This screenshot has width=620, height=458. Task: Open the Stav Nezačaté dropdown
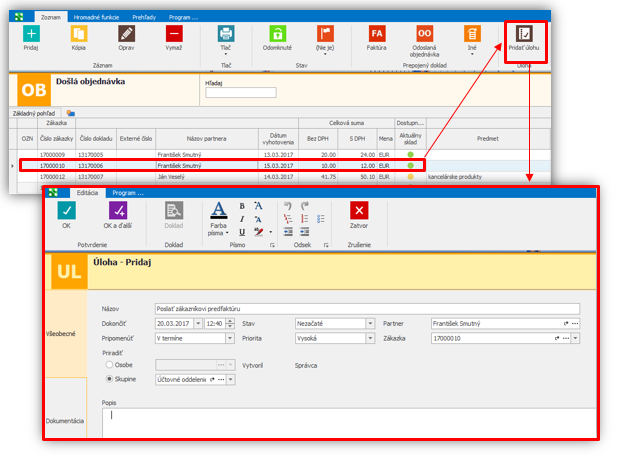point(370,324)
